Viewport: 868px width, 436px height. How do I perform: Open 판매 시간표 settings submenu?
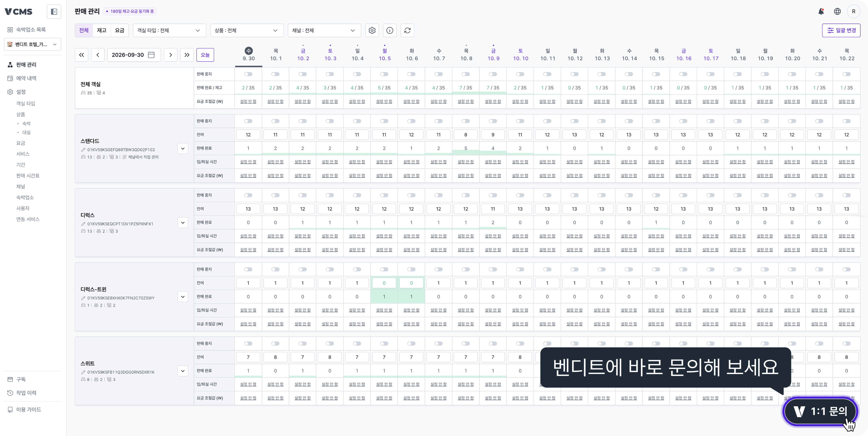(x=28, y=176)
